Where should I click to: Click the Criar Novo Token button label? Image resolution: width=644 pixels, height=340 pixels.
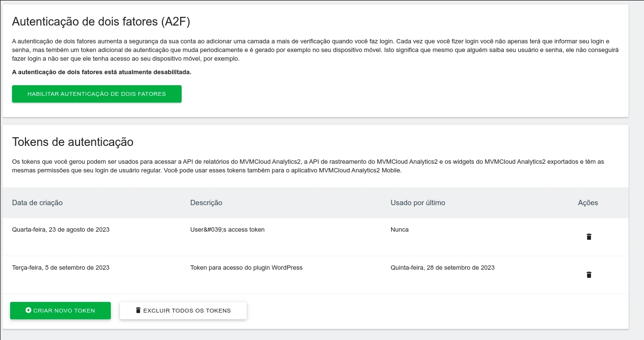(64, 311)
